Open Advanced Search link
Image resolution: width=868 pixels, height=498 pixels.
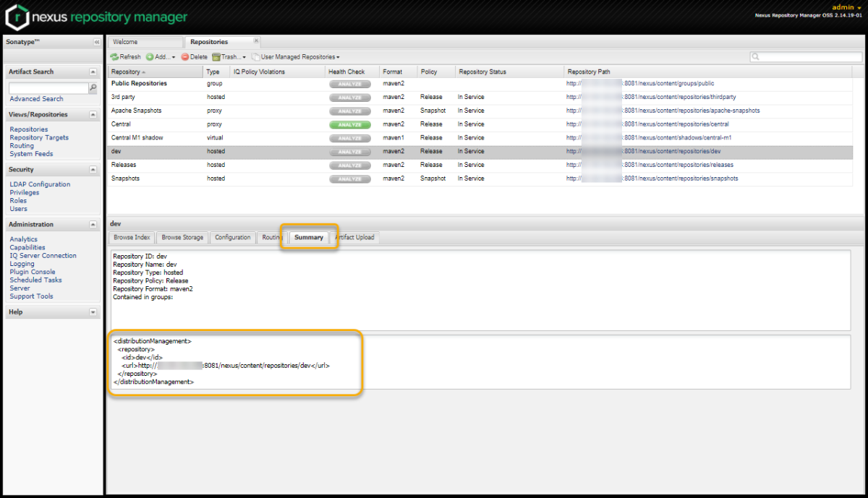click(36, 99)
